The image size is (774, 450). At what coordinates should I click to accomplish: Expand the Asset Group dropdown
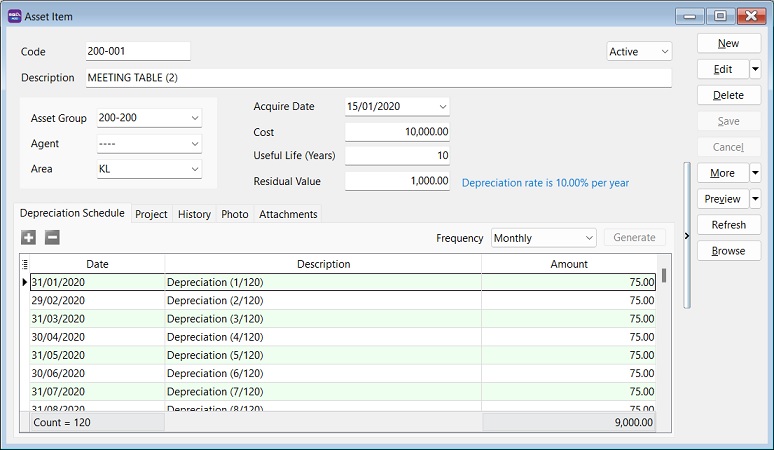(194, 118)
